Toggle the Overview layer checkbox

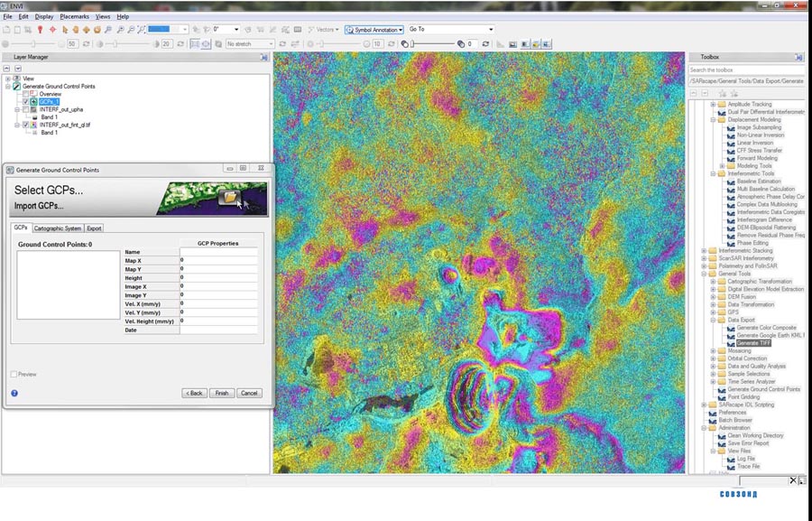point(25,94)
